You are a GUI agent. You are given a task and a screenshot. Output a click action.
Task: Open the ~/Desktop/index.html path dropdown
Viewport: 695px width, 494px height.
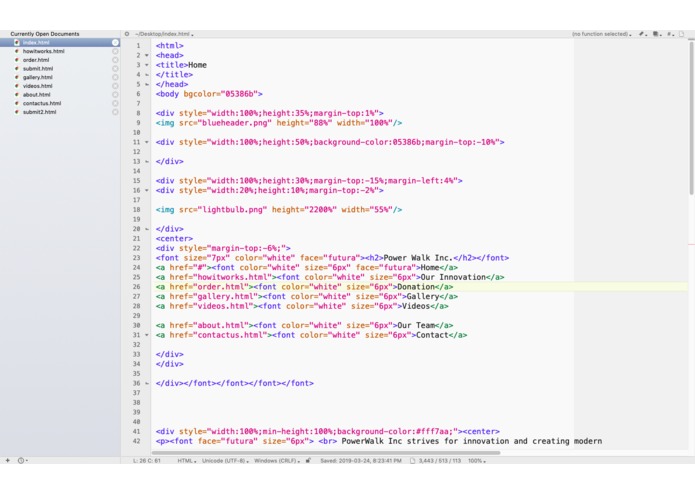(x=164, y=34)
